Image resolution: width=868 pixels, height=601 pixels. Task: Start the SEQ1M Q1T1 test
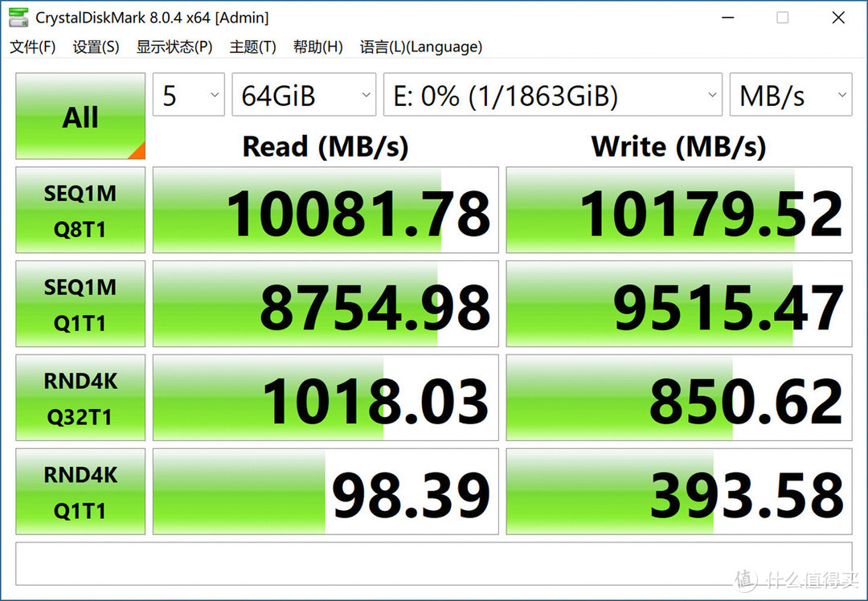(80, 304)
